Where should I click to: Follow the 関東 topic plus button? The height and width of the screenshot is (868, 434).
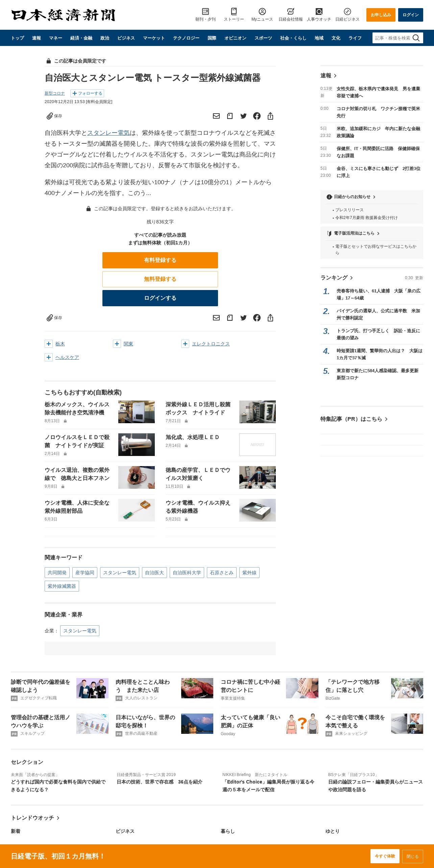[x=117, y=344]
